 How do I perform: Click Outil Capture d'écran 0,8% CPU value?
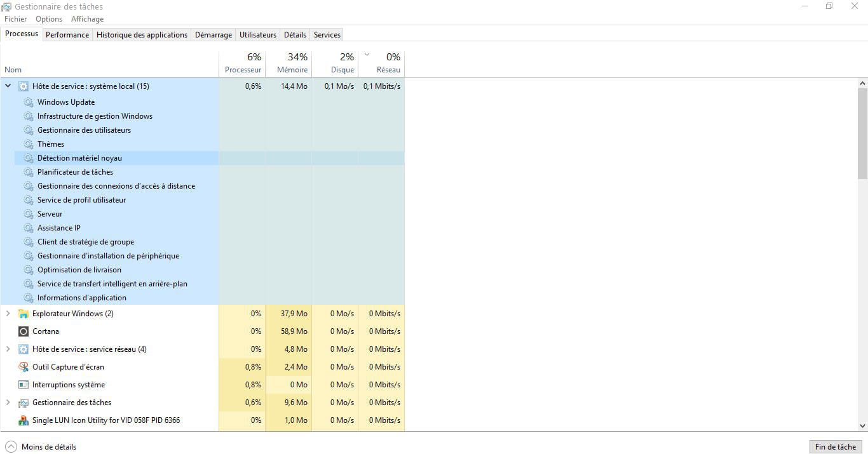click(253, 367)
